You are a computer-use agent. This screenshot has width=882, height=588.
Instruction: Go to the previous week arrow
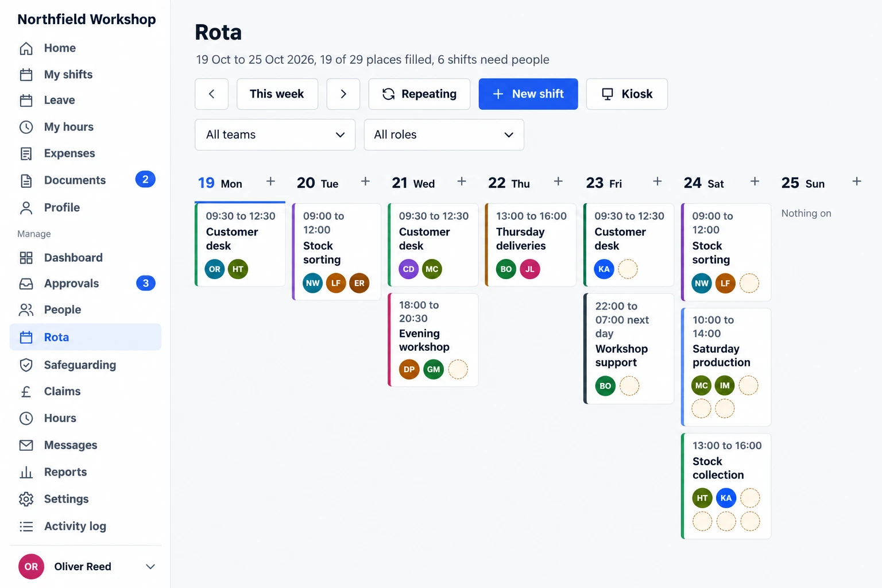pyautogui.click(x=211, y=94)
